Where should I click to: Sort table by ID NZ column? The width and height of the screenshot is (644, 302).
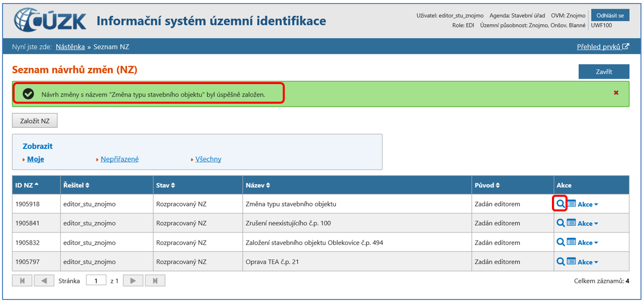tap(27, 185)
